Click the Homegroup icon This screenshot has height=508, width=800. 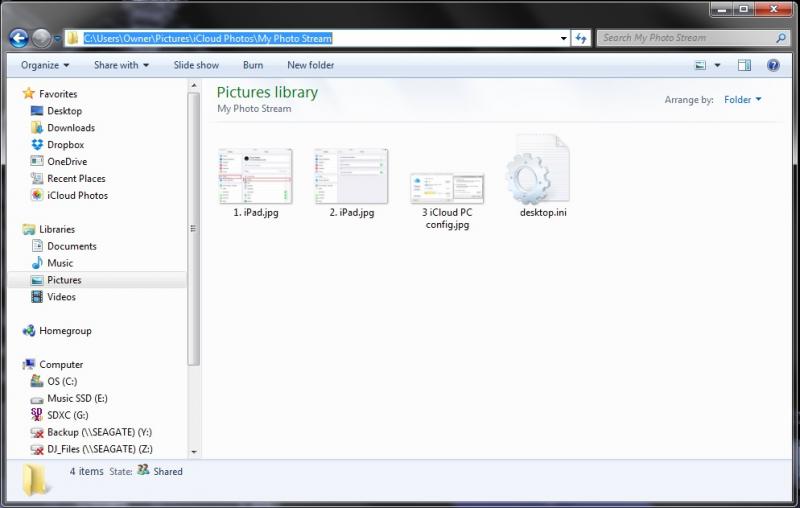coord(29,331)
